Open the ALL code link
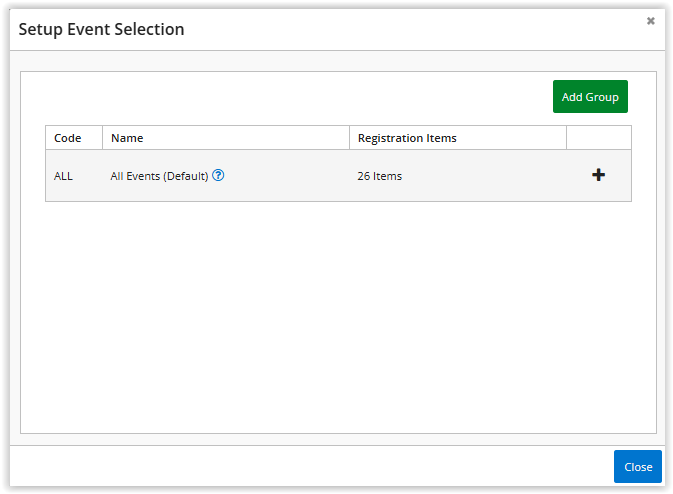 pos(63,176)
